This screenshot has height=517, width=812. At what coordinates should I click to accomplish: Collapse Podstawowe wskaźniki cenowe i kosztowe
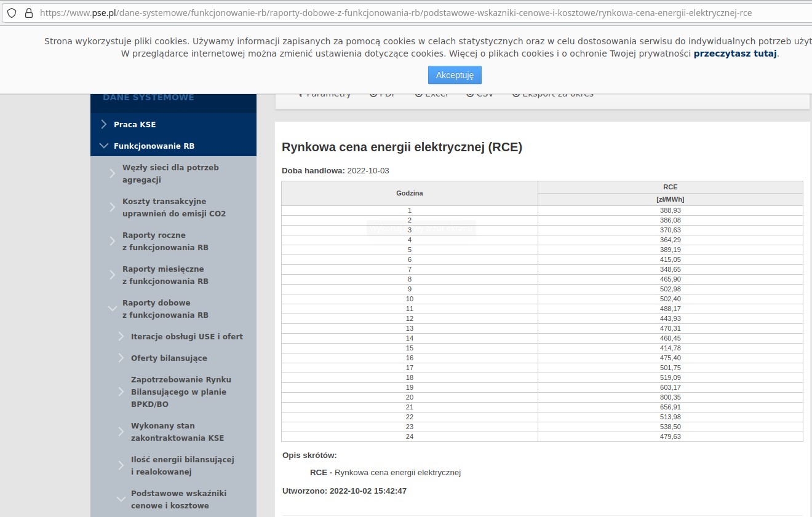click(x=121, y=499)
